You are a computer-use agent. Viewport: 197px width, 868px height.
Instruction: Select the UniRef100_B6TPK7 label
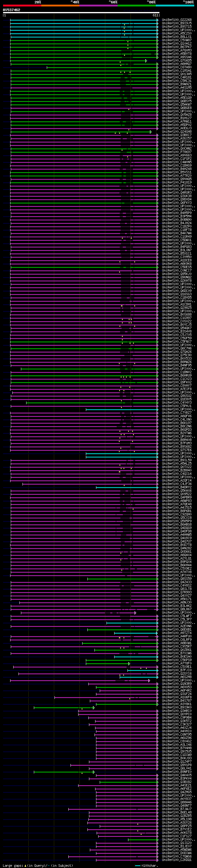click(176, 47)
